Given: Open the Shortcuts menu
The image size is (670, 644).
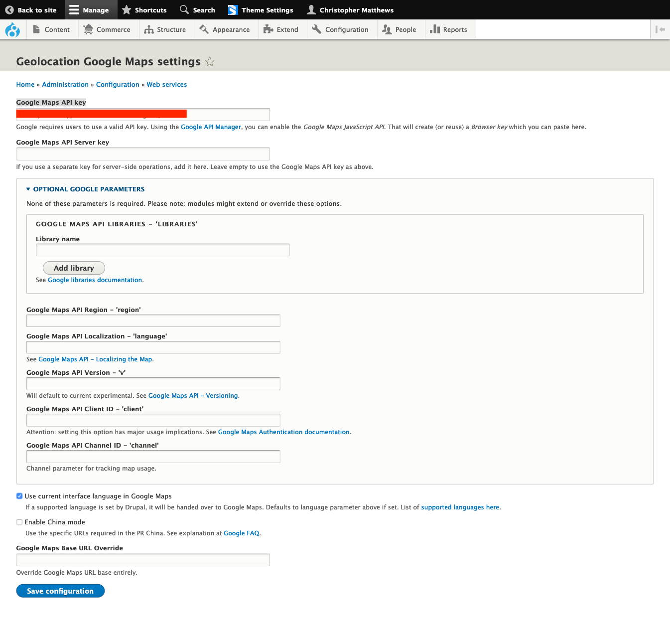Looking at the screenshot, I should 144,9.
